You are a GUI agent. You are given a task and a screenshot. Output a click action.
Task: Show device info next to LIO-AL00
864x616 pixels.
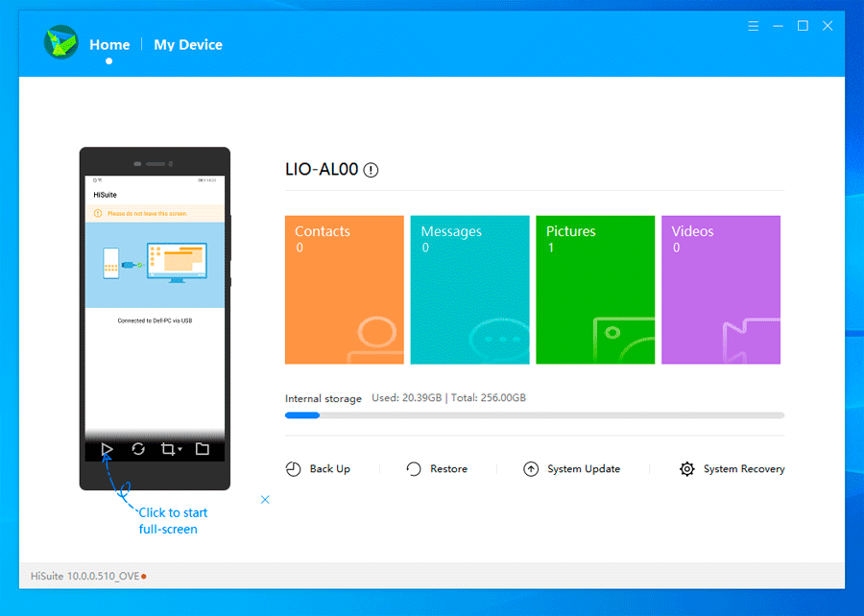click(371, 170)
